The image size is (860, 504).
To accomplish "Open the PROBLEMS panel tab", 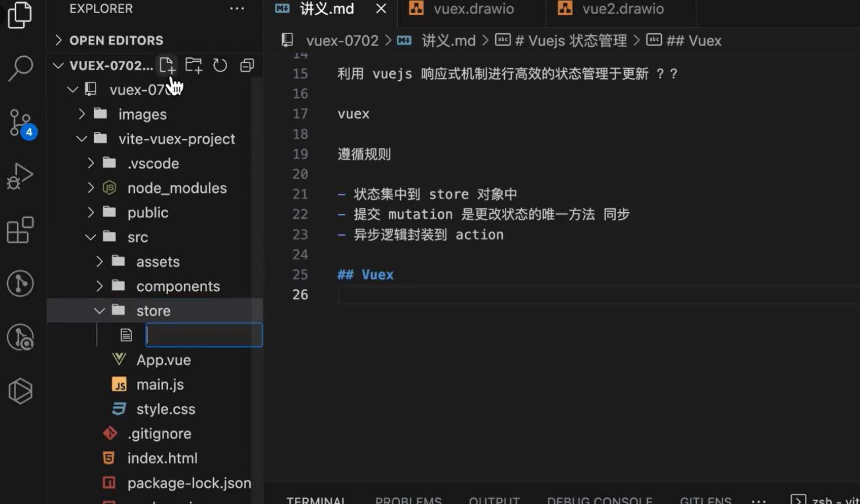I will pyautogui.click(x=408, y=499).
